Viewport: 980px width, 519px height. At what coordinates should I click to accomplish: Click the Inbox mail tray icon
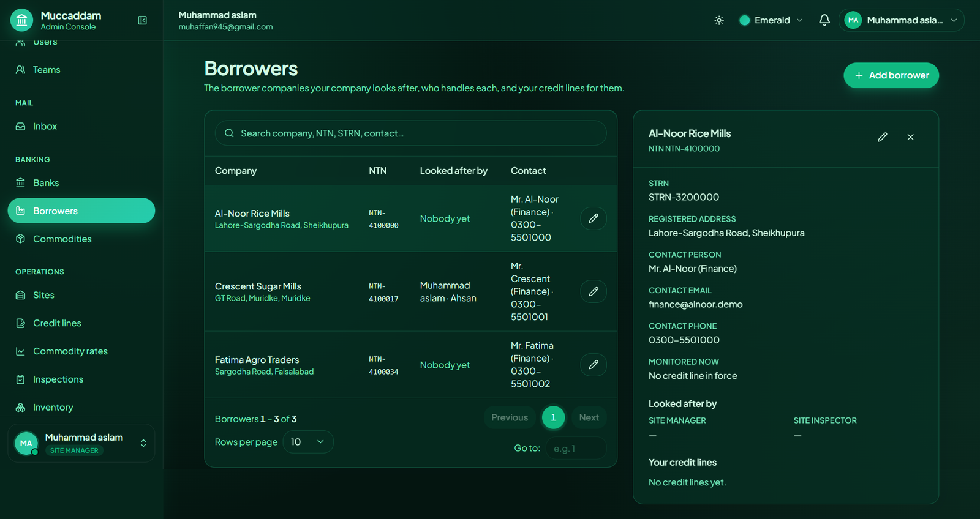pyautogui.click(x=21, y=126)
